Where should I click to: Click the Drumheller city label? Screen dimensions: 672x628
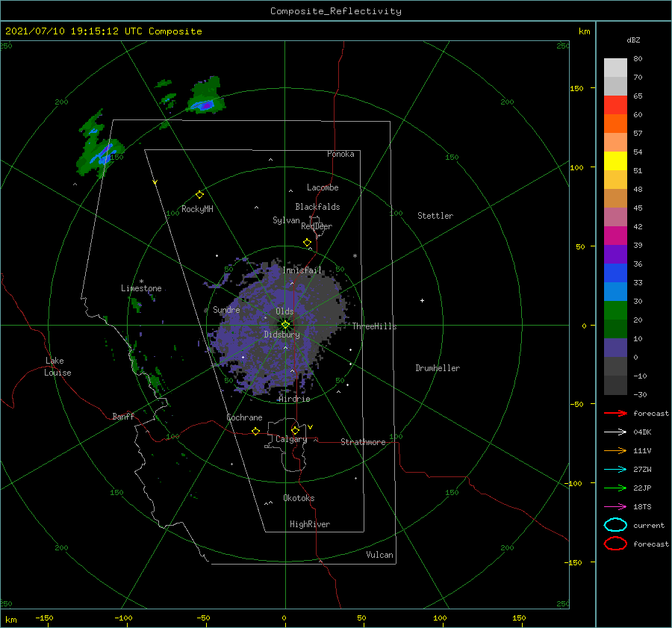[x=438, y=368]
